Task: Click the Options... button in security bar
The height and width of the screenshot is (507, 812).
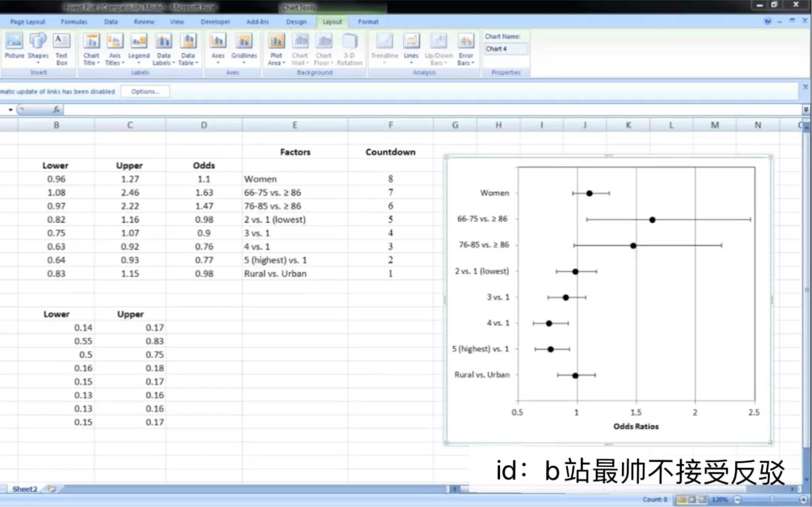Action: [145, 92]
